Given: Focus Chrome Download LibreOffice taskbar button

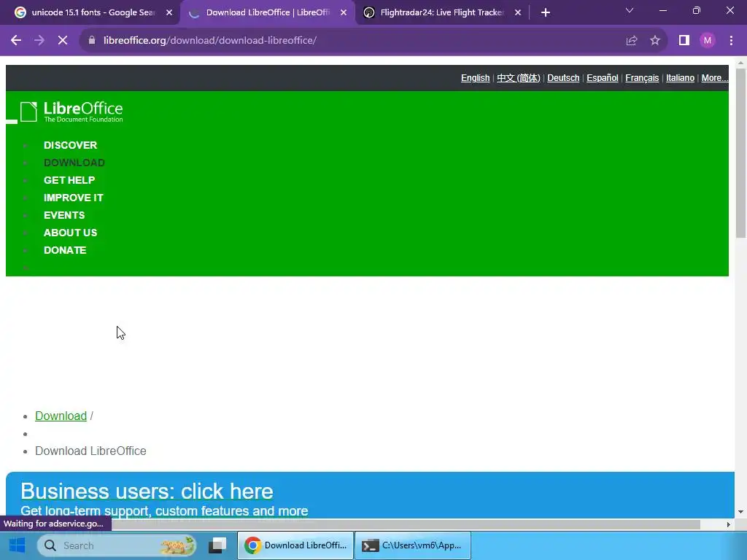Looking at the screenshot, I should click(x=295, y=545).
